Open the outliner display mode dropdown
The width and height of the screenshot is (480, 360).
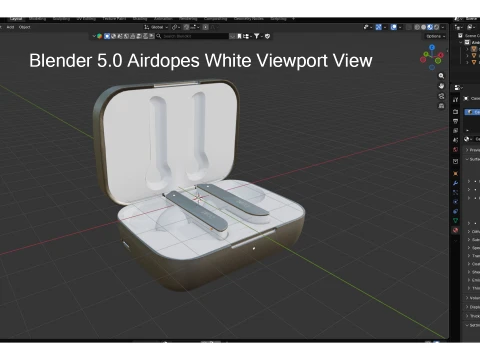click(x=472, y=27)
